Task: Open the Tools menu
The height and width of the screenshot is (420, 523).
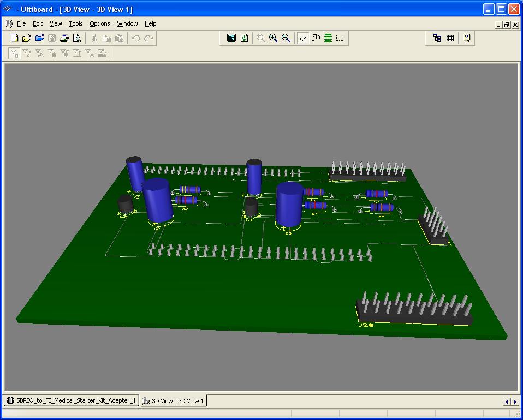Action: (75, 23)
